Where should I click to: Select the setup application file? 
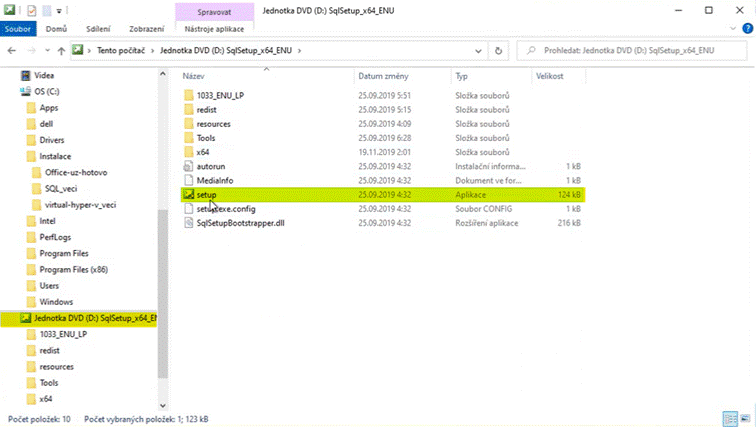pos(382,195)
